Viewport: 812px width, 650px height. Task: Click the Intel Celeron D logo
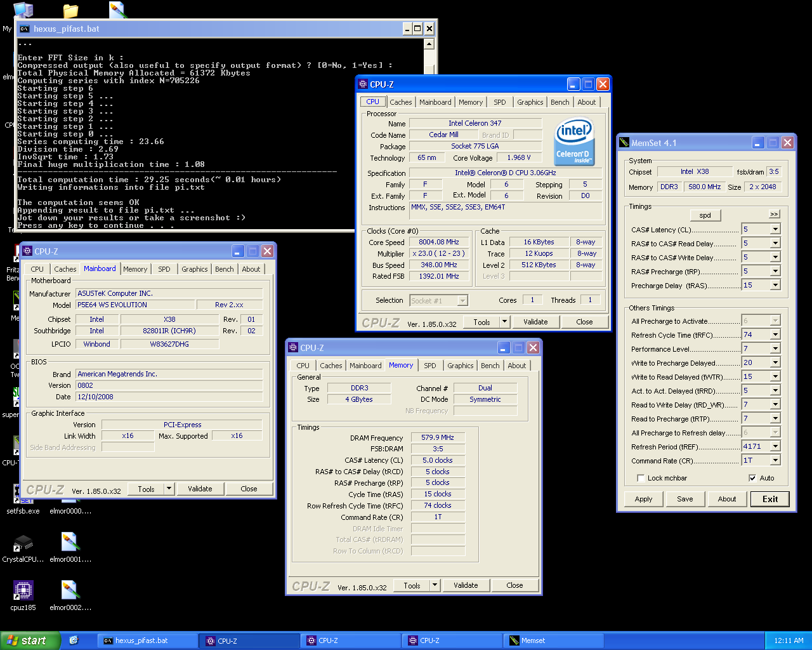pos(574,141)
